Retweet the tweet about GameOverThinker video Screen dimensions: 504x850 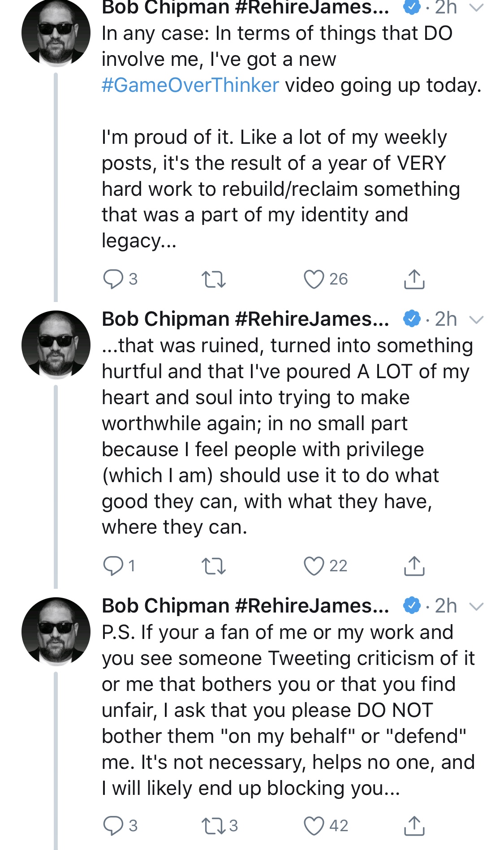214,279
